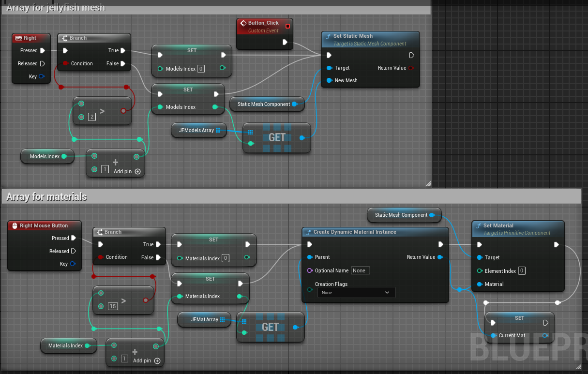Click the mouse icon on Right Mouse Button node
Viewport: 588px width, 374px height.
15,226
